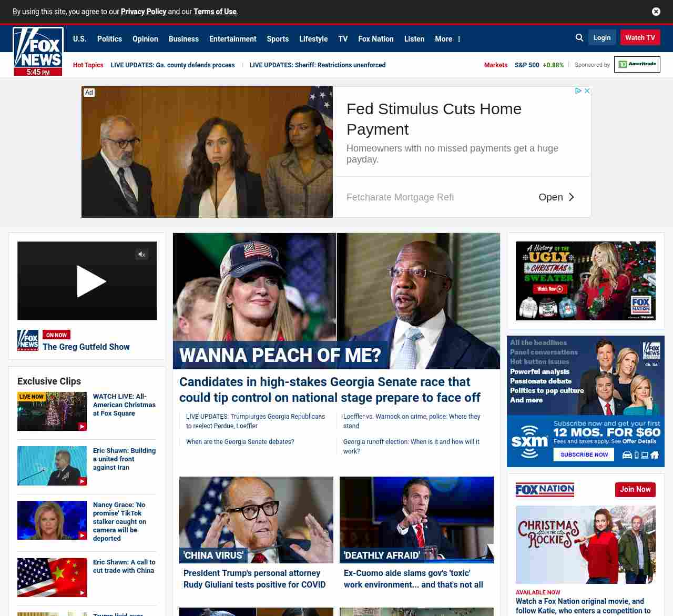
Task: Open the Politics menu section
Action: [109, 39]
